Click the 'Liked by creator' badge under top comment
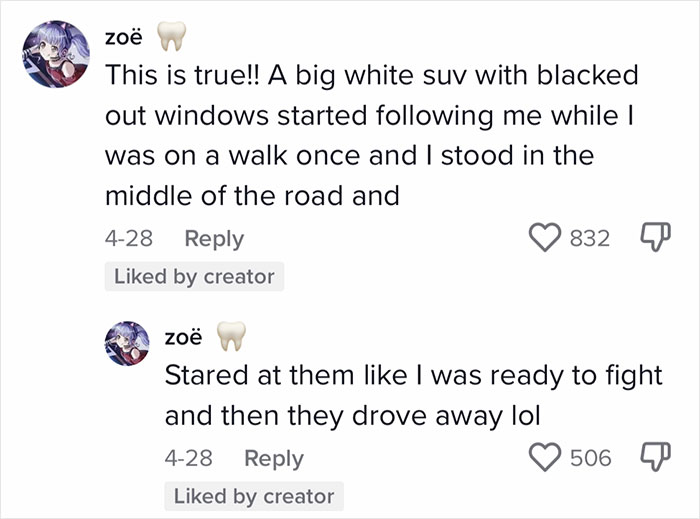 (194, 277)
